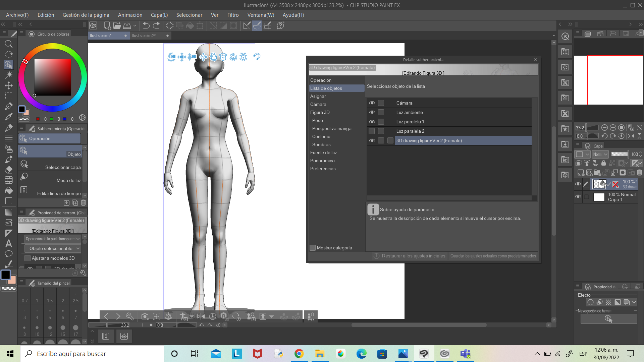Open the layer blend mode dropdown
The image size is (644, 362).
pyautogui.click(x=600, y=154)
